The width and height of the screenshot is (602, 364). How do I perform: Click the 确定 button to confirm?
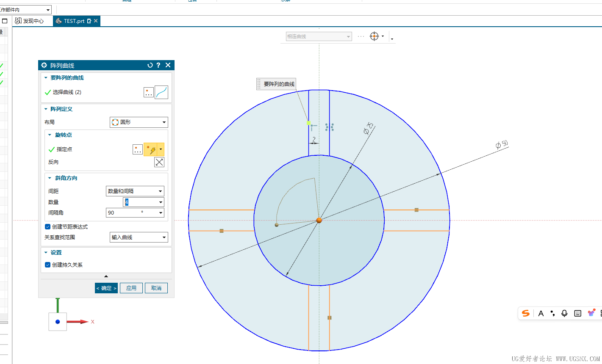click(x=106, y=288)
